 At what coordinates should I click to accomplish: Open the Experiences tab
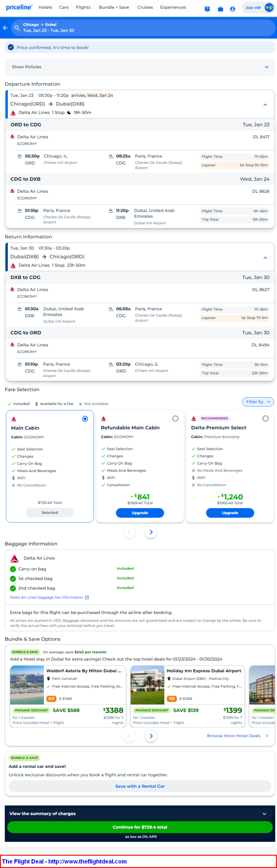pyautogui.click(x=173, y=7)
